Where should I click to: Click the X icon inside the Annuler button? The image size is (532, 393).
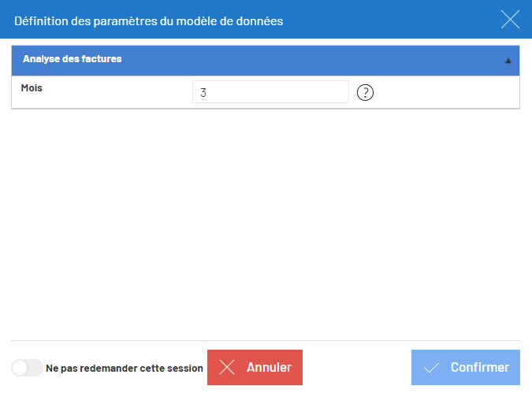pyautogui.click(x=227, y=367)
